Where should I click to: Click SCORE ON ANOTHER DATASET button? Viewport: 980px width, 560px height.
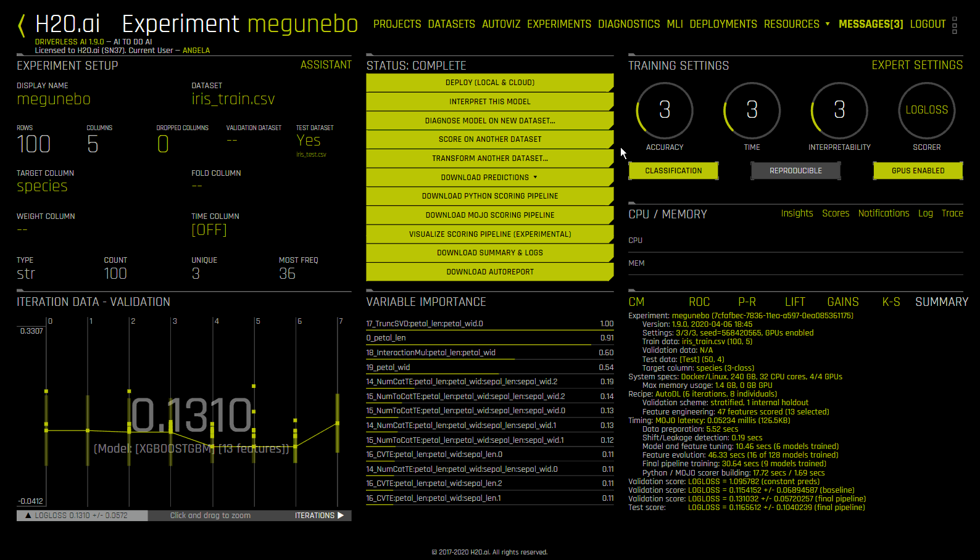click(490, 139)
